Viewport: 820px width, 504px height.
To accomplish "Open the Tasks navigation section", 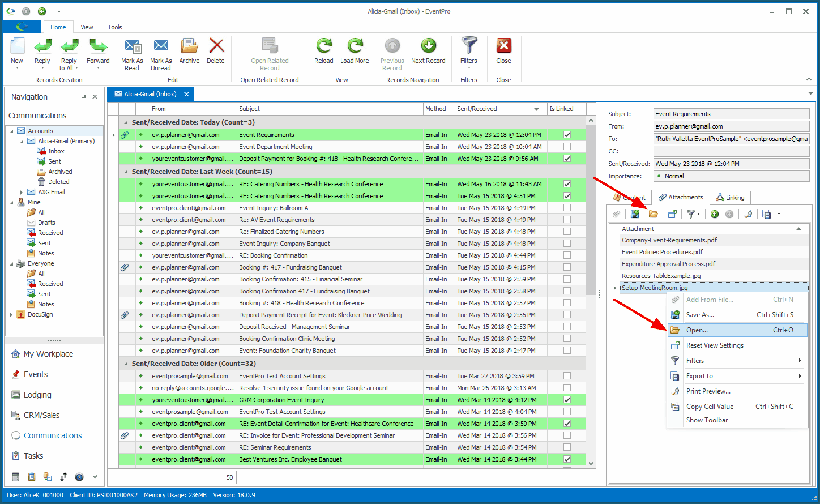I will [33, 456].
